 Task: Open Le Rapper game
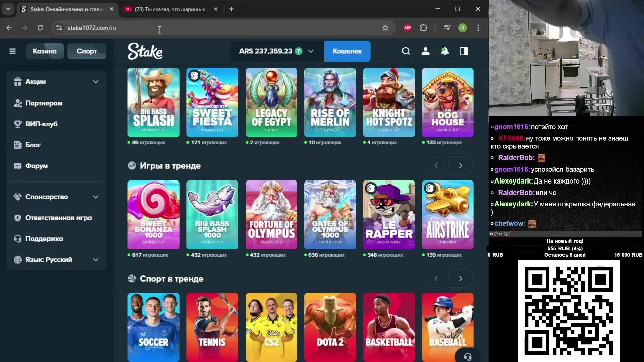(x=389, y=215)
